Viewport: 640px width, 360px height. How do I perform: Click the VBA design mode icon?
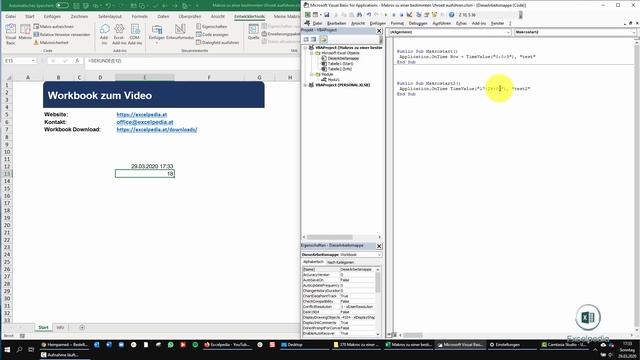[409, 15]
